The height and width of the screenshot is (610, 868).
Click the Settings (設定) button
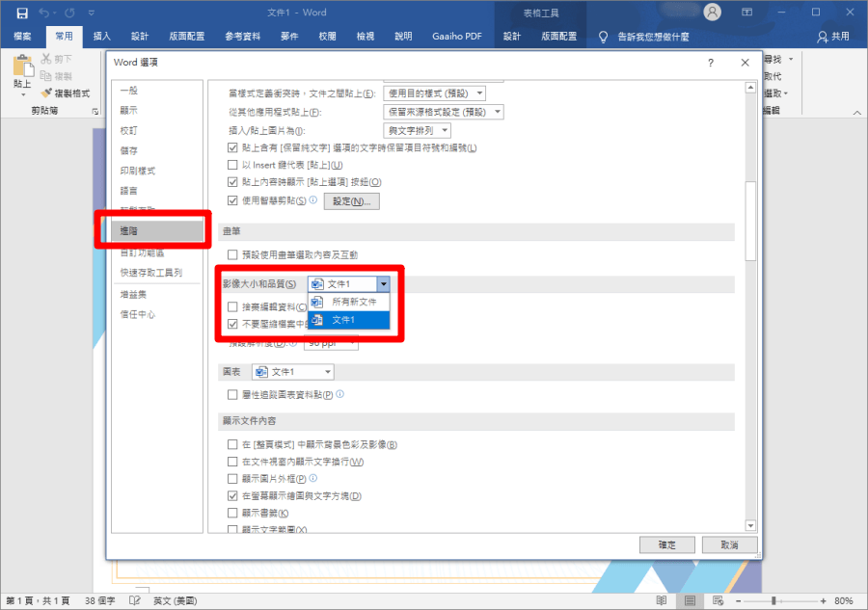click(351, 201)
